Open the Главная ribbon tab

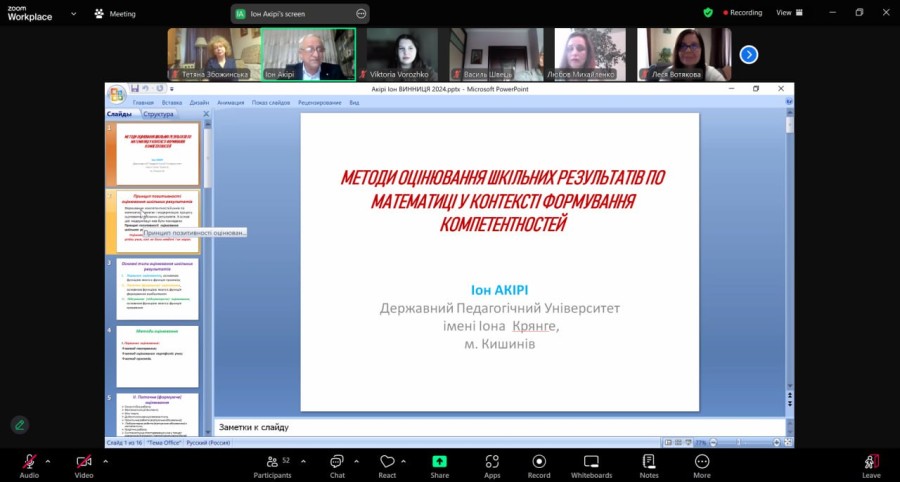click(x=143, y=103)
